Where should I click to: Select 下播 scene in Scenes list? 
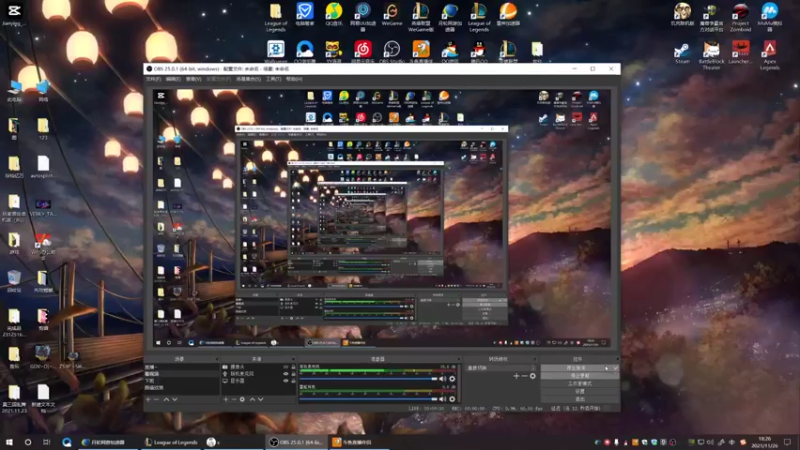click(x=182, y=381)
